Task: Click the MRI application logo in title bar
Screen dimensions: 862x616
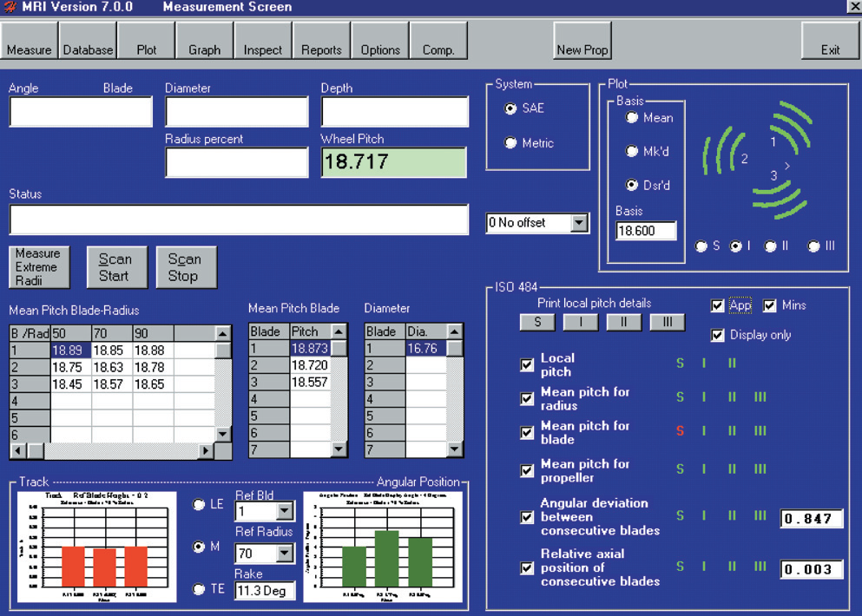Action: [10, 7]
